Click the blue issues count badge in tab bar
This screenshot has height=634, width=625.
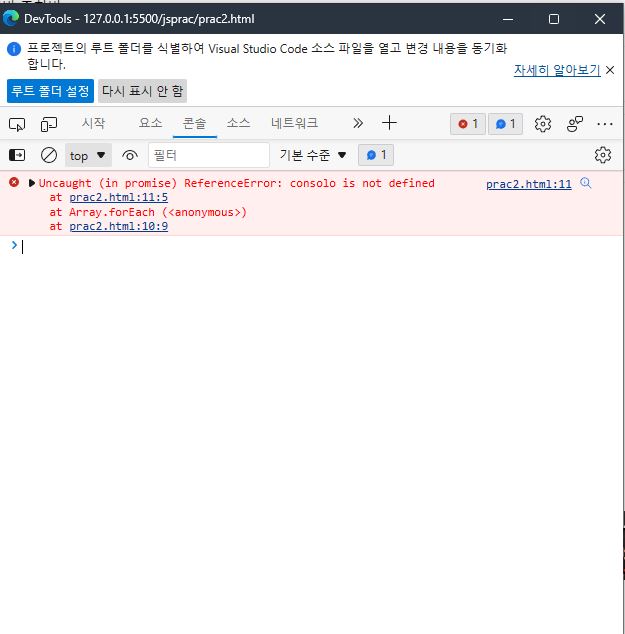[505, 124]
